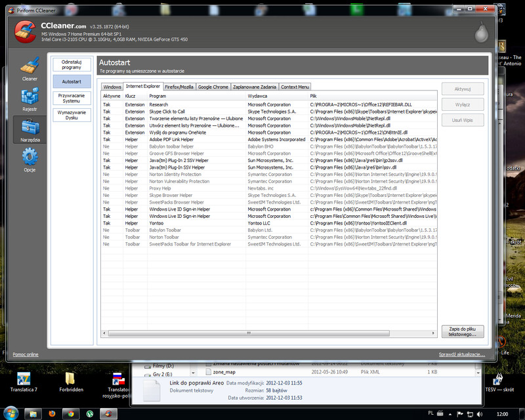Open the Context Menu tab
This screenshot has height=420, width=525.
295,87
